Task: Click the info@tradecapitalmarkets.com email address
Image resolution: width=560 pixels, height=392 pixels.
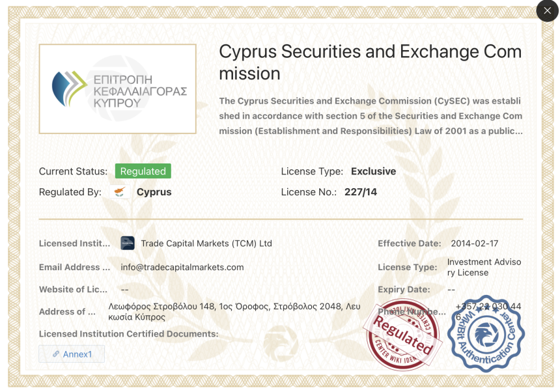Action: [x=182, y=267]
